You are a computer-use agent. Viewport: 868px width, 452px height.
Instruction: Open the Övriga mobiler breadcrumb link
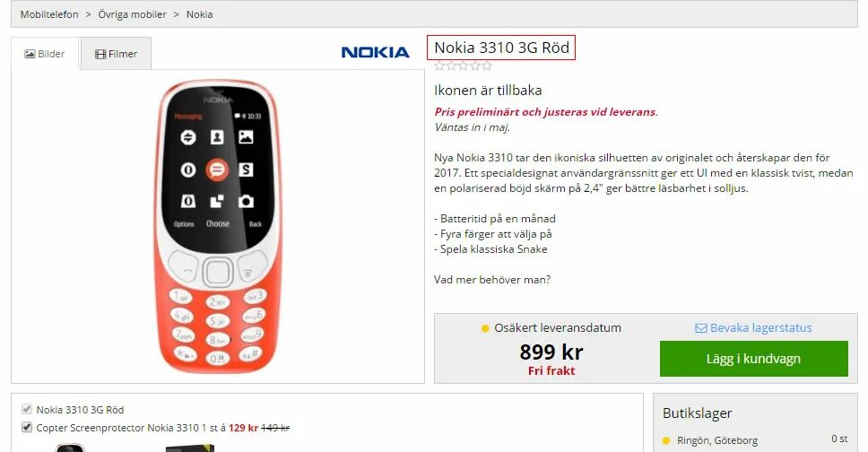[133, 14]
